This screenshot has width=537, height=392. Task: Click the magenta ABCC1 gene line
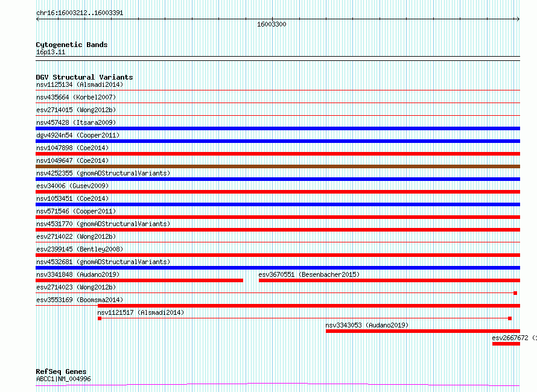[x=278, y=385]
